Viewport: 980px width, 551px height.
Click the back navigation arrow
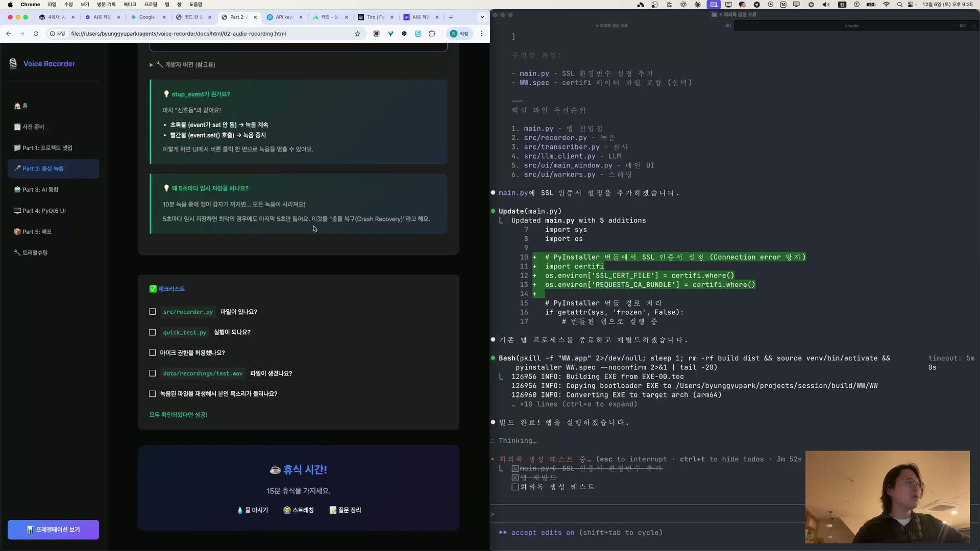click(x=9, y=34)
